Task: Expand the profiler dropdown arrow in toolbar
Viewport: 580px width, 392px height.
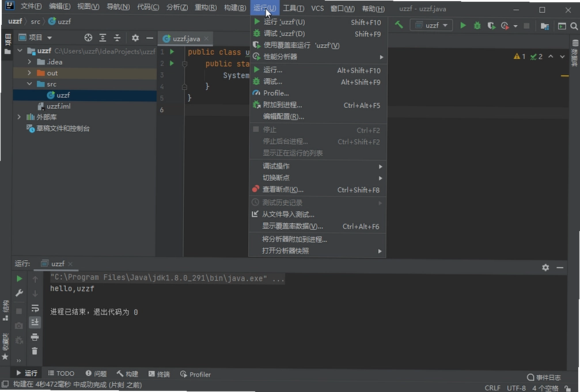Action: coord(515,26)
